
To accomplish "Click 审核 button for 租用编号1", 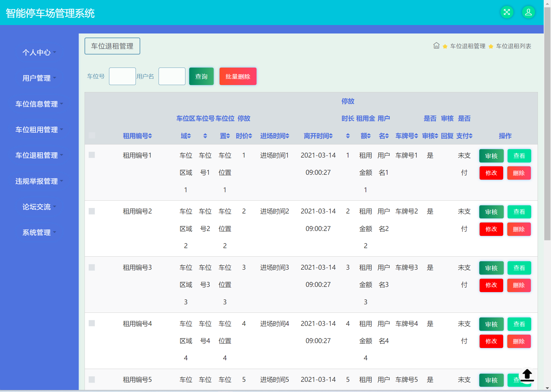I will point(491,156).
